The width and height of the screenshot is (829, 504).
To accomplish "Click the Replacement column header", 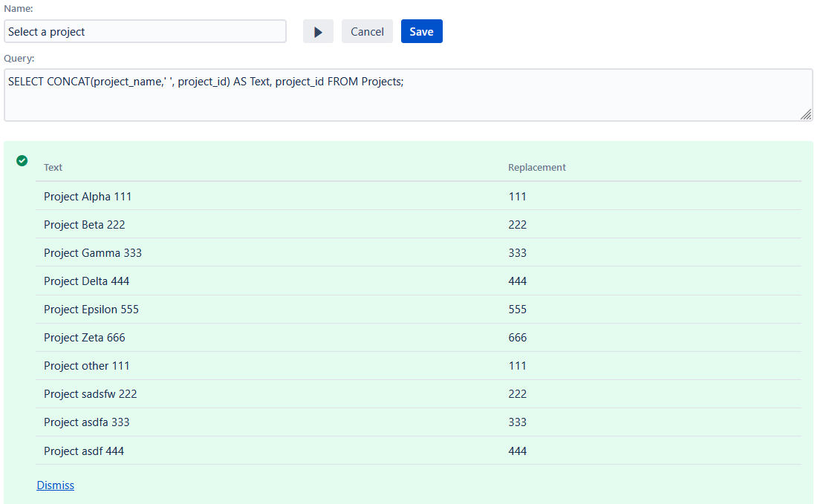I will pyautogui.click(x=536, y=168).
